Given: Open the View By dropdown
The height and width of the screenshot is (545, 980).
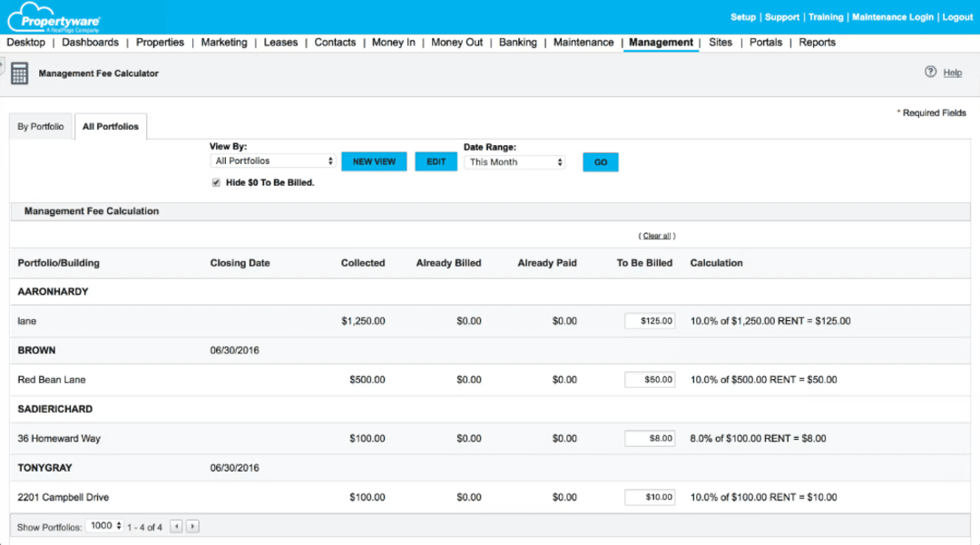Looking at the screenshot, I should [272, 160].
